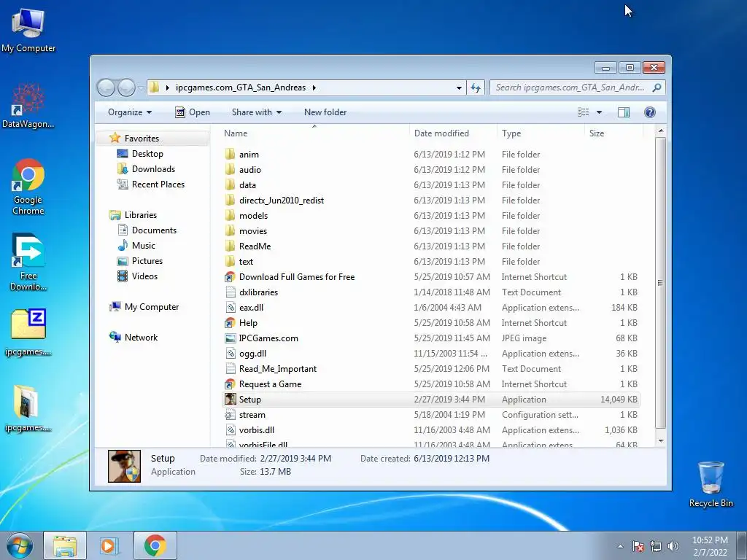Select the Setup application file
Viewport: 747px width, 560px height.
pos(430,399)
